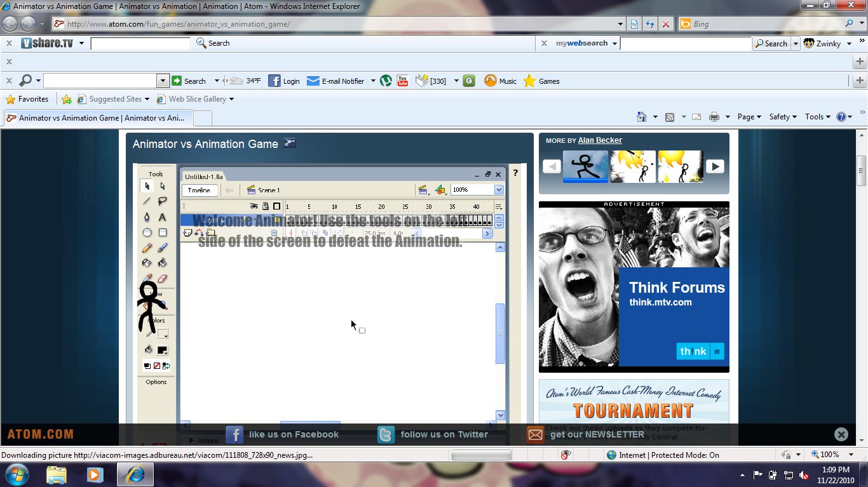Expand the E-mail Notifier dropdown arrow
This screenshot has height=487, width=868.
[x=373, y=81]
